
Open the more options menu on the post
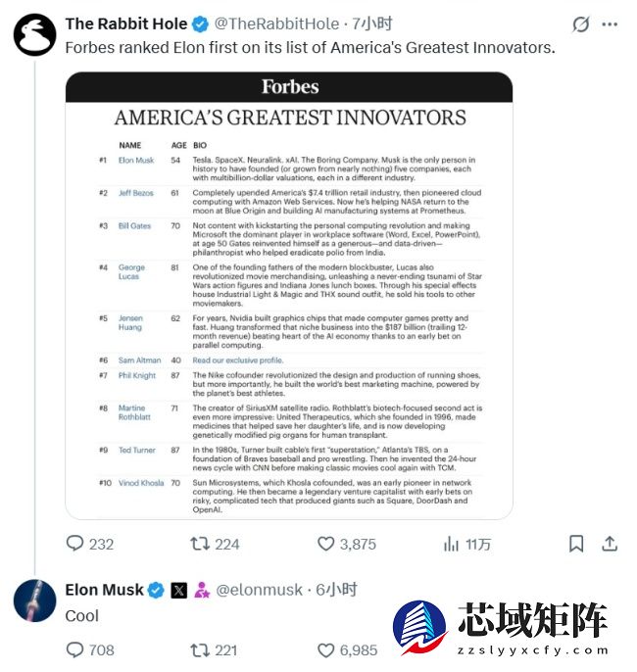tap(609, 24)
